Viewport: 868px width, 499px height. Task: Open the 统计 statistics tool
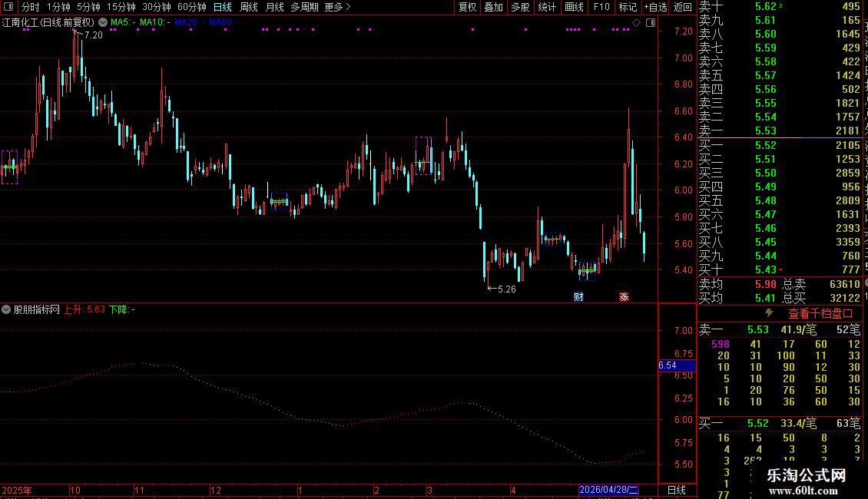[x=546, y=7]
